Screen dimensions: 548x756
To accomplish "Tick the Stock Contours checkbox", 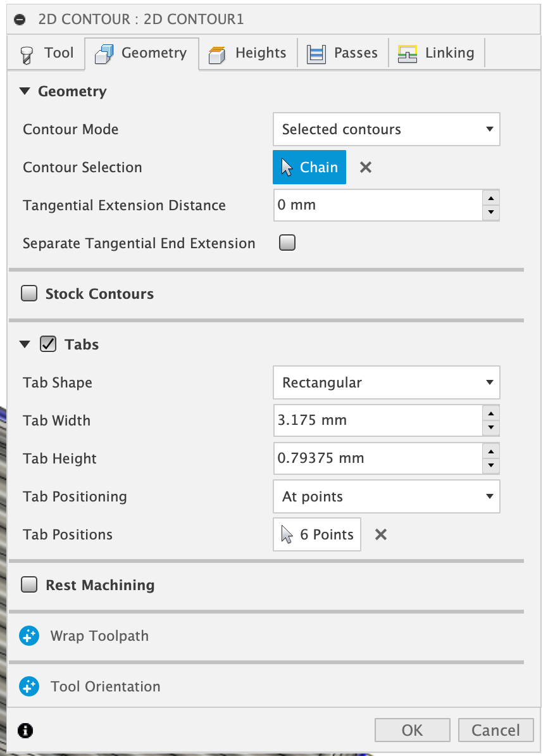I will (x=29, y=294).
